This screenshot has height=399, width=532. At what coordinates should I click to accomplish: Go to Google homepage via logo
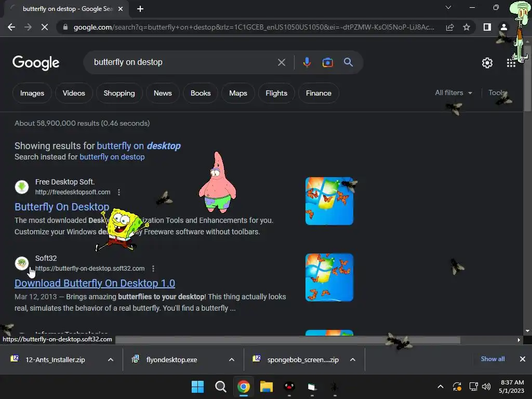[x=36, y=63]
